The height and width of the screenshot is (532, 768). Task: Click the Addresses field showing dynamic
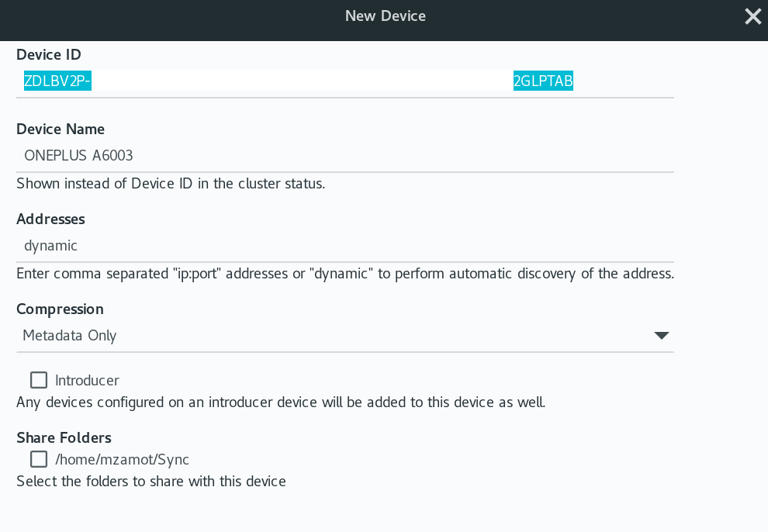pos(344,246)
